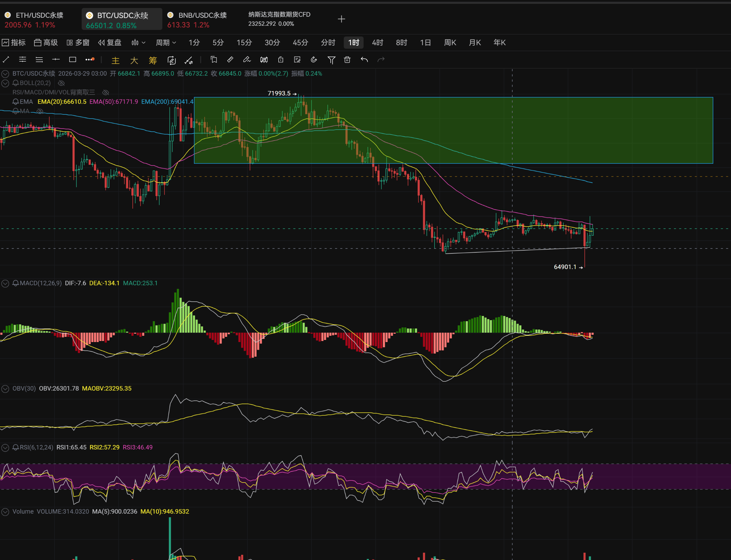Collapse the MACD(12,26,9) indicator panel
The height and width of the screenshot is (560, 731).
[x=5, y=283]
